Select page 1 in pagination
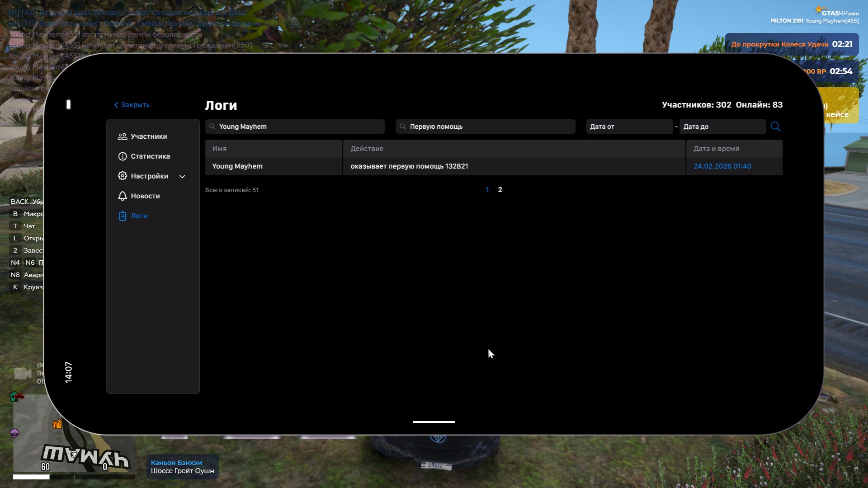The height and width of the screenshot is (488, 868). [x=487, y=190]
